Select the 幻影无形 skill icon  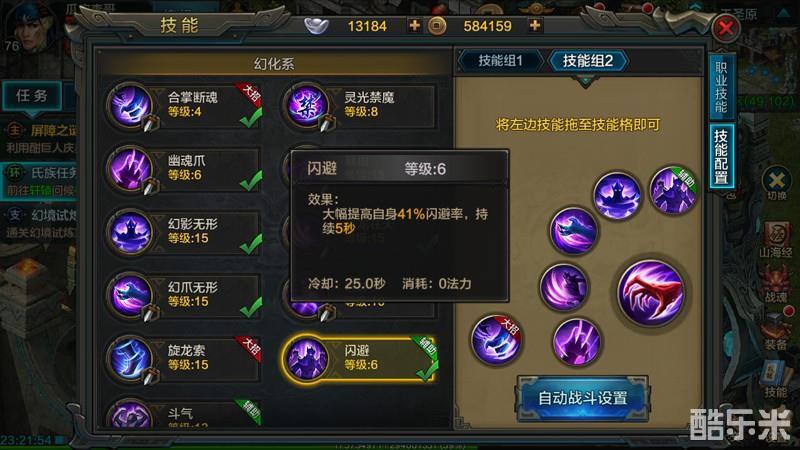click(130, 232)
